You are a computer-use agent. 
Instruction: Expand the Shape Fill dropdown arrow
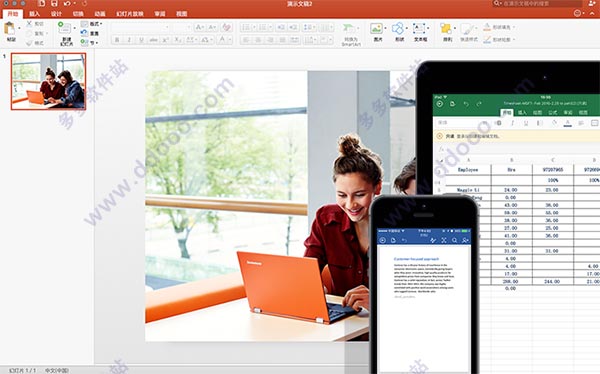tap(514, 27)
